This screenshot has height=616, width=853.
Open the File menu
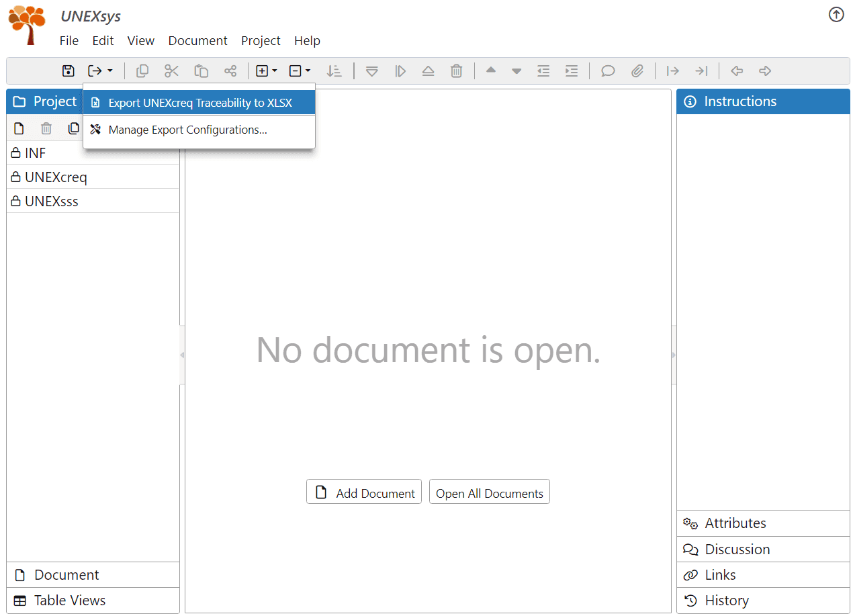pos(69,41)
